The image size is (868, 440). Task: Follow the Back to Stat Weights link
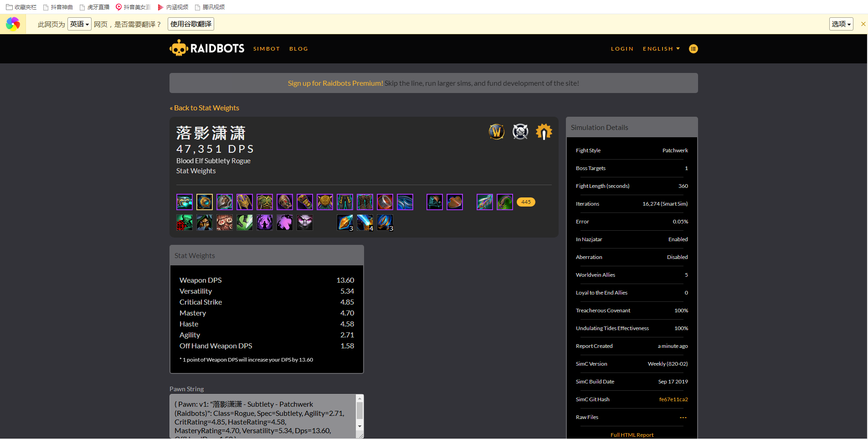pyautogui.click(x=204, y=108)
